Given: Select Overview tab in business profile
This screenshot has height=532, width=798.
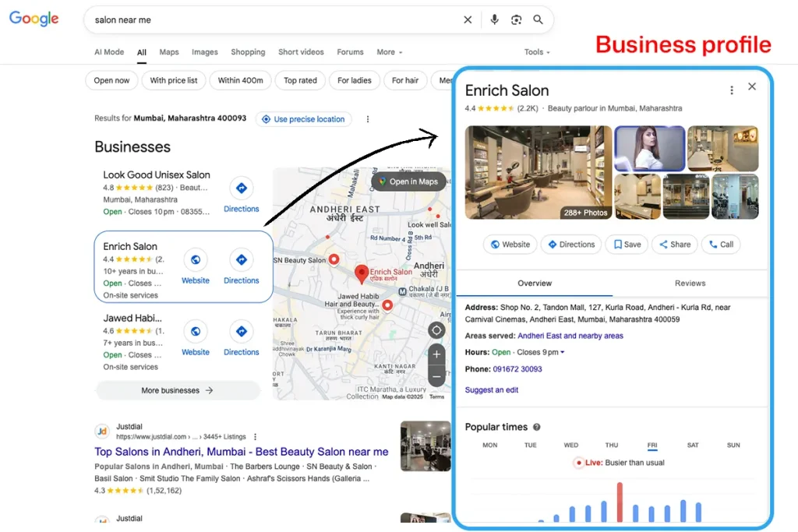Looking at the screenshot, I should pos(535,284).
